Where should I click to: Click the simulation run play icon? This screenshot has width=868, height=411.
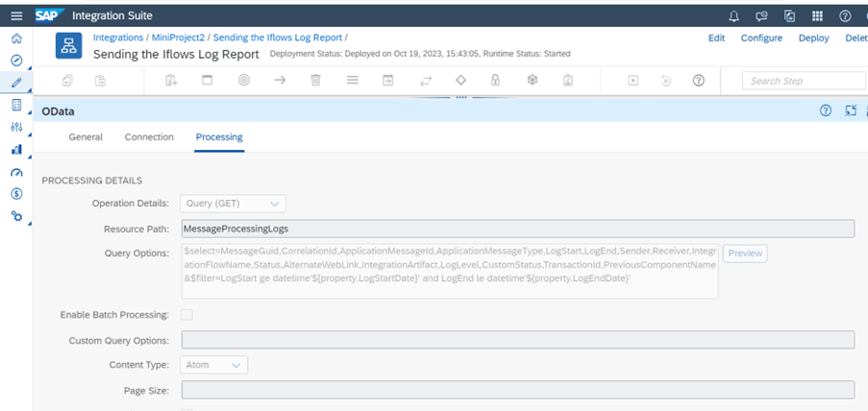[x=633, y=81]
